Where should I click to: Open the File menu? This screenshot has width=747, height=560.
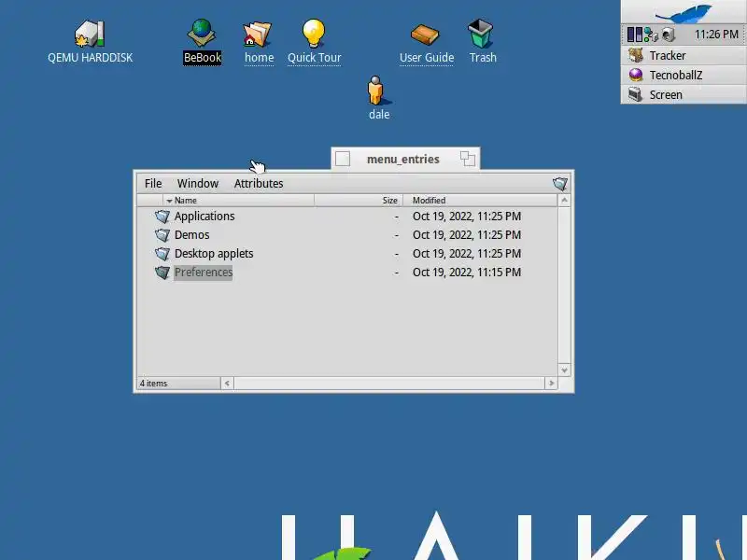click(x=153, y=183)
